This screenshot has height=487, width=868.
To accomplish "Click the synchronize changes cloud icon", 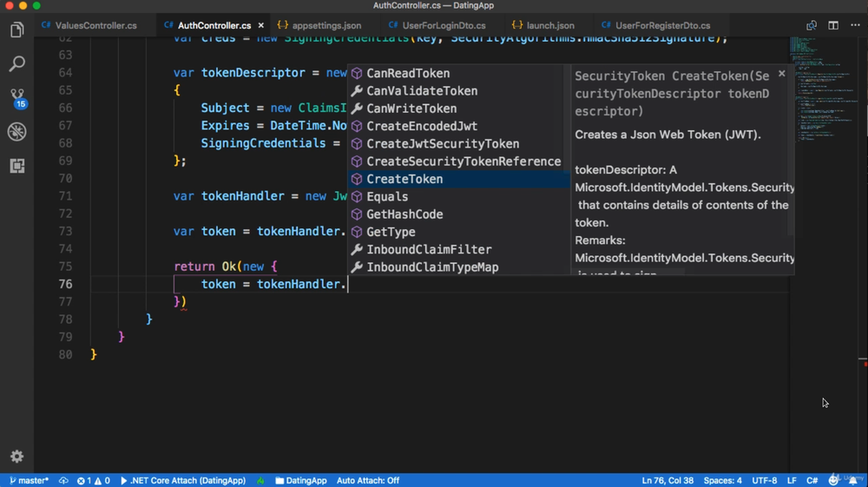I will click(63, 480).
